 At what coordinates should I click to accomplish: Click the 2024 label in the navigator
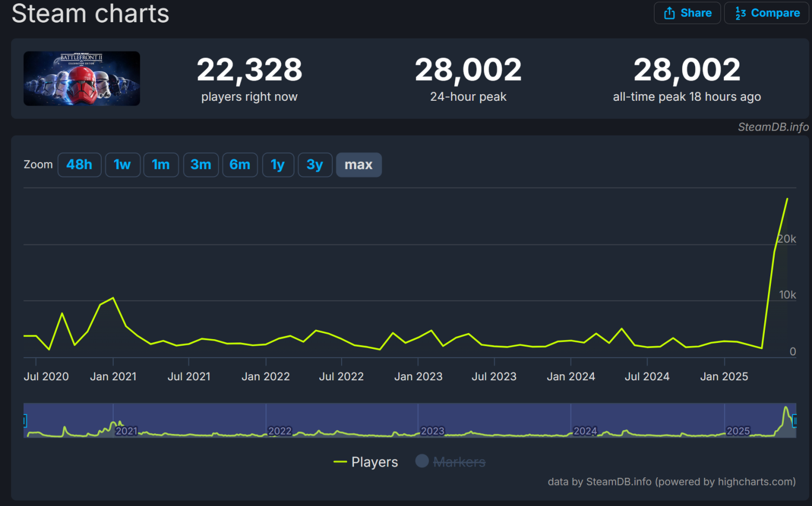pyautogui.click(x=585, y=431)
